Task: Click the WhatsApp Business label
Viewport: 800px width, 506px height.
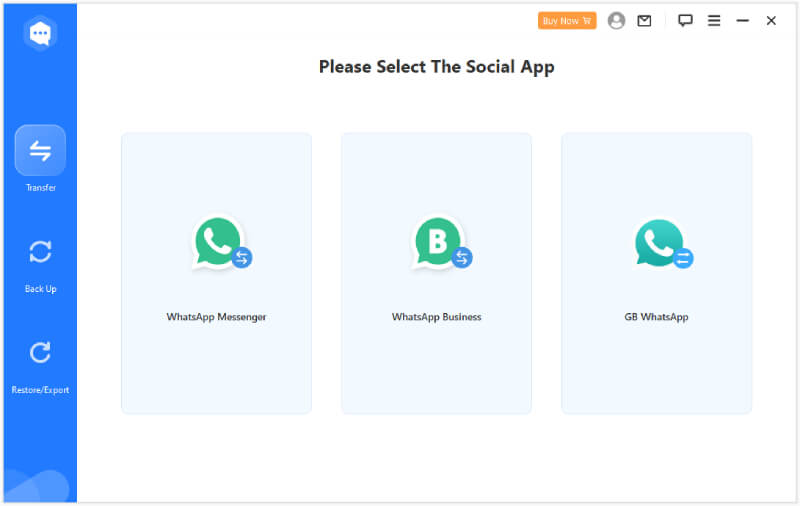Action: (x=437, y=317)
